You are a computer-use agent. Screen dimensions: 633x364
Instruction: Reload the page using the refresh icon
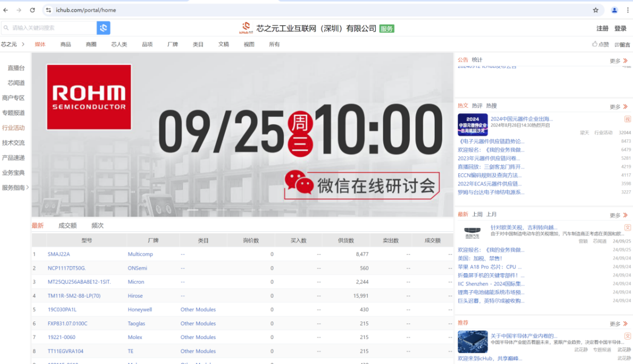(x=32, y=10)
